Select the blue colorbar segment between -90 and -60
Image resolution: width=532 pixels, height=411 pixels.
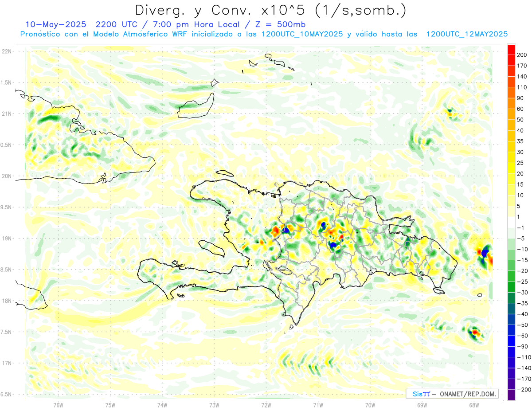tap(511, 341)
